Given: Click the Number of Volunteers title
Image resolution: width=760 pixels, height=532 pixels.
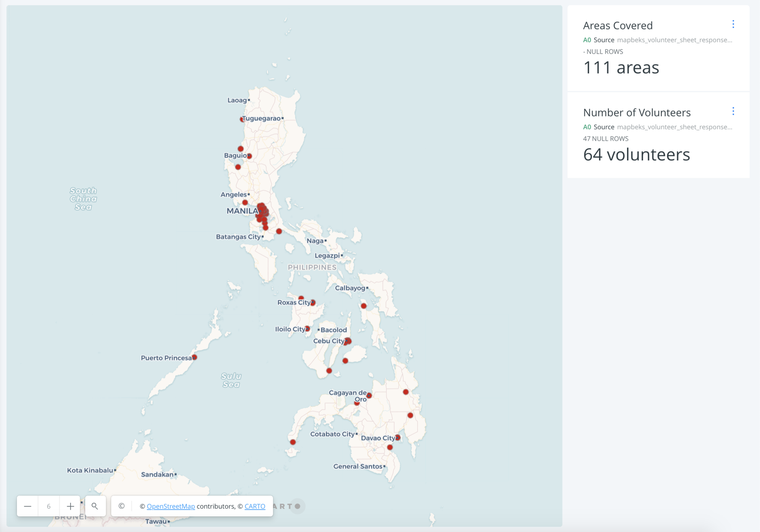Looking at the screenshot, I should point(637,112).
